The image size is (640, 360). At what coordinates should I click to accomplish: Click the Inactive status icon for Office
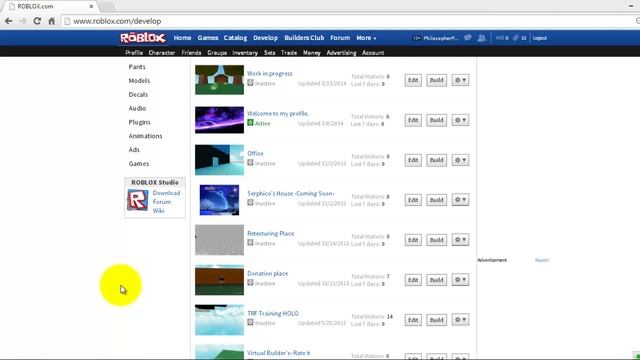point(250,163)
